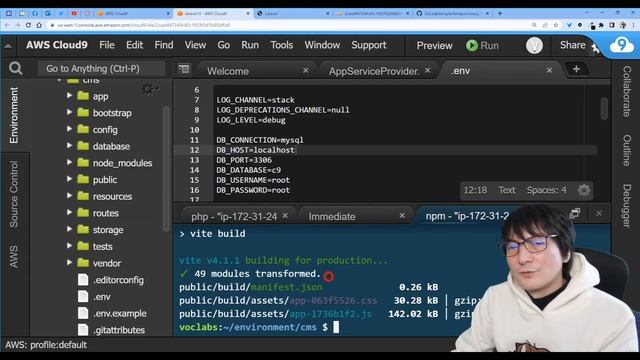The height and width of the screenshot is (360, 640).
Task: Open the Collaborate side panel
Action: click(x=627, y=91)
